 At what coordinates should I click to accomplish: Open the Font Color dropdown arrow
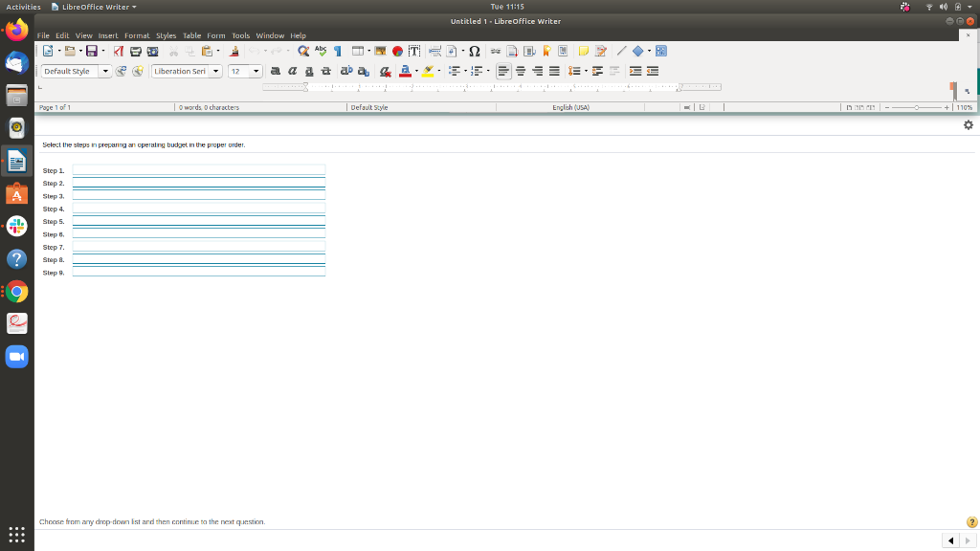coord(416,71)
